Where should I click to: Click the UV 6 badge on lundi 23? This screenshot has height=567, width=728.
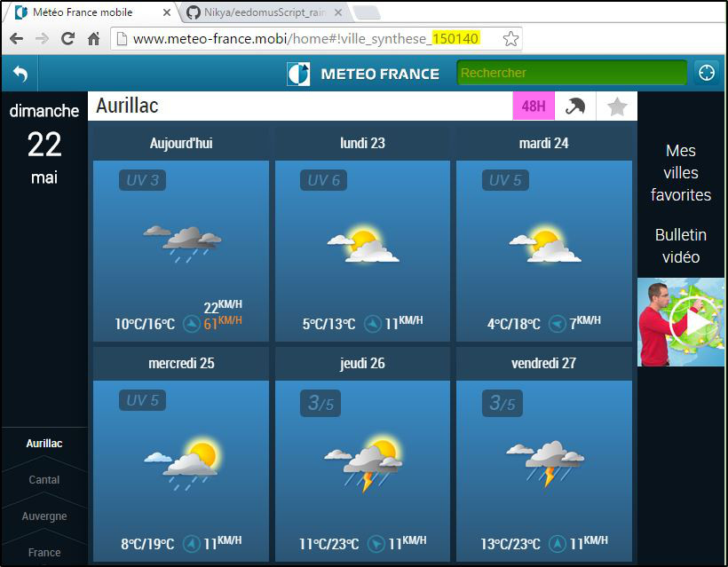point(324,180)
